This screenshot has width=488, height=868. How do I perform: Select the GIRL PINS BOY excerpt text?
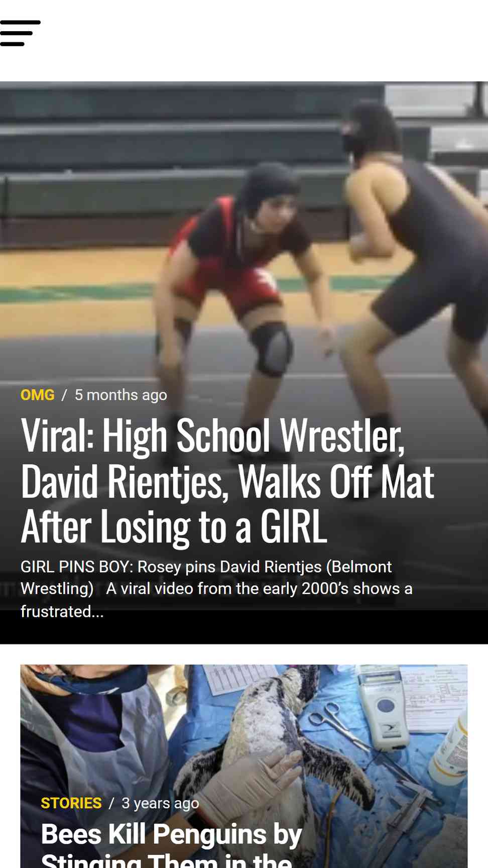click(x=216, y=589)
